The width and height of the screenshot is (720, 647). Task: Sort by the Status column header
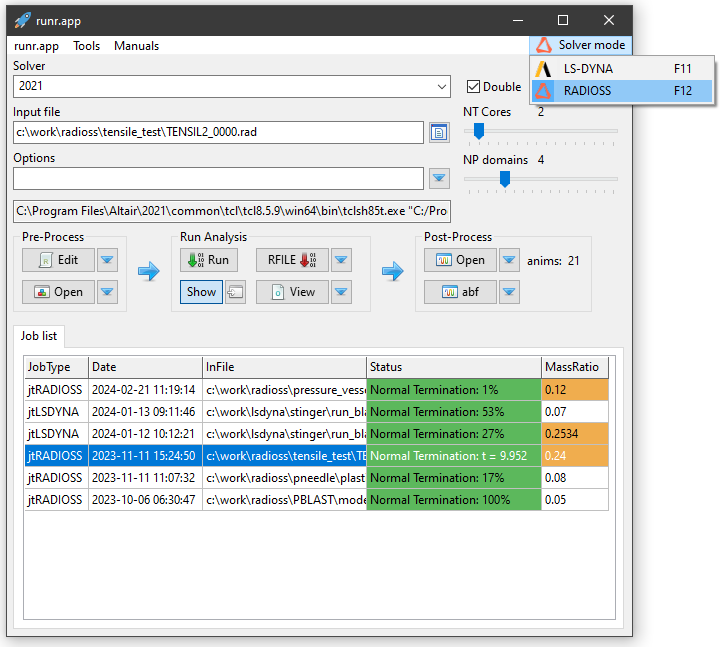(x=454, y=367)
